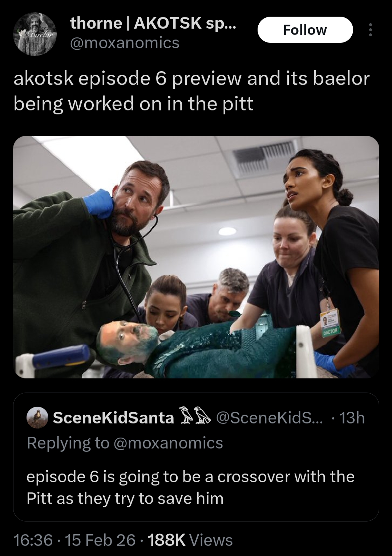Click the DOCTOR ID badge in photo

pos(330,322)
